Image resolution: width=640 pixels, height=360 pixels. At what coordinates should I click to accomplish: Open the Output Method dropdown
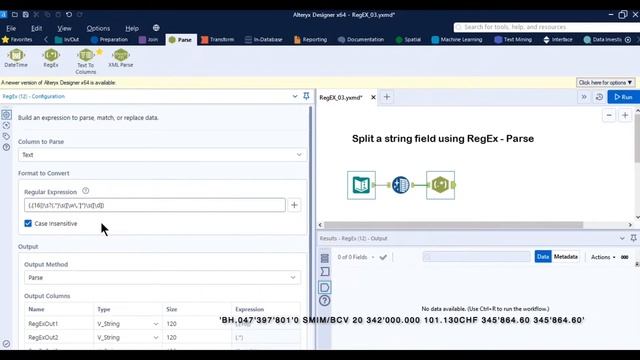[x=162, y=278]
